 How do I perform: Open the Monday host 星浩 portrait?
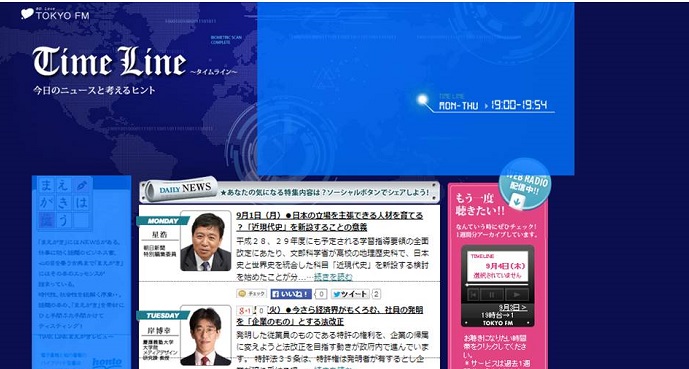point(206,241)
